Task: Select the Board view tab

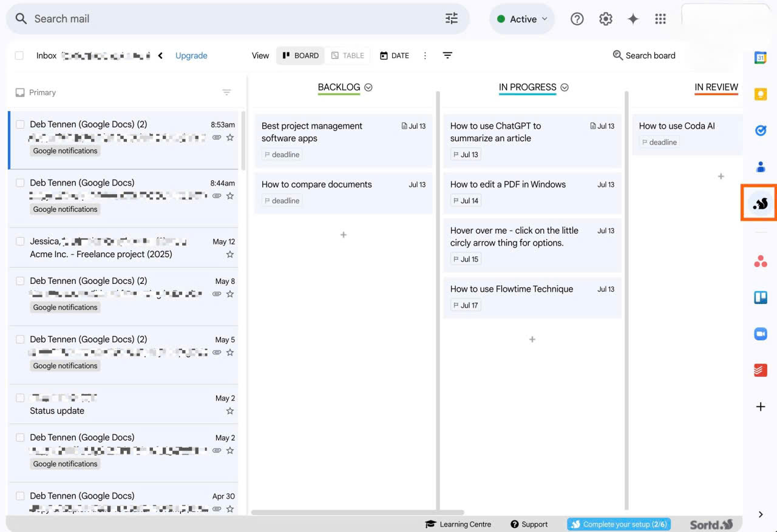Action: click(x=300, y=55)
